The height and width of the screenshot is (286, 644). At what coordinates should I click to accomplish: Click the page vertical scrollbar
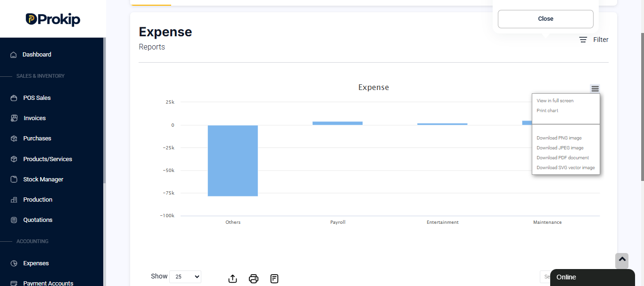642,107
